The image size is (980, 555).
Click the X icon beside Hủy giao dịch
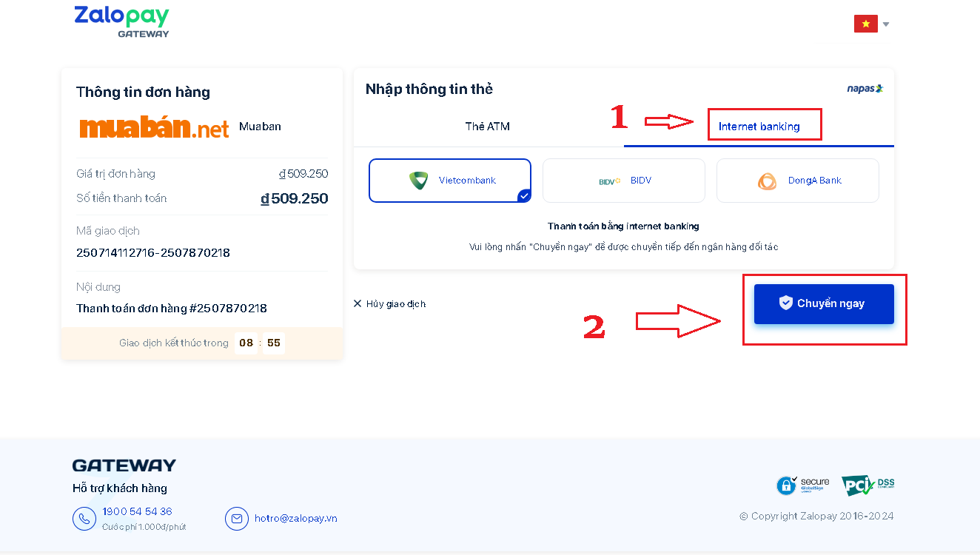click(x=358, y=303)
